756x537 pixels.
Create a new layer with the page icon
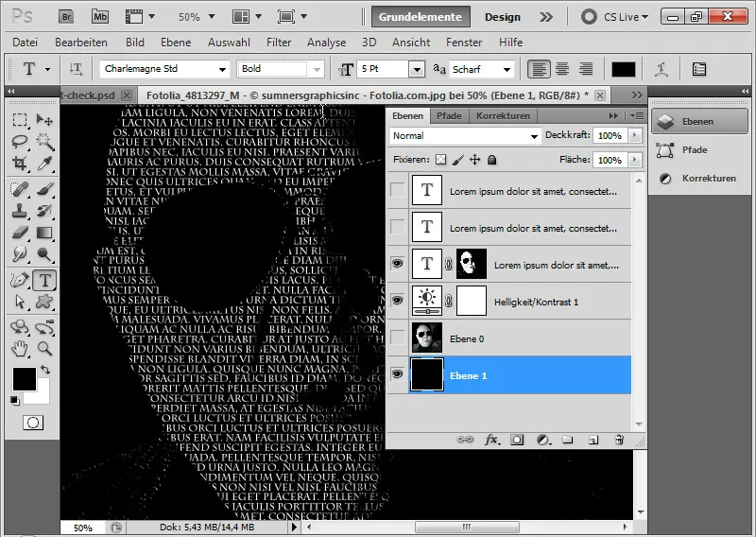point(593,440)
